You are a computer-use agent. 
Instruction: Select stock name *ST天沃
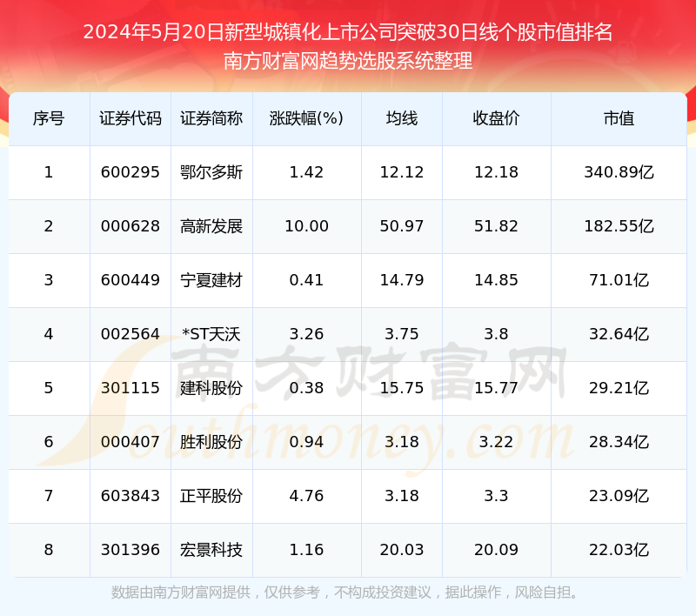click(211, 334)
